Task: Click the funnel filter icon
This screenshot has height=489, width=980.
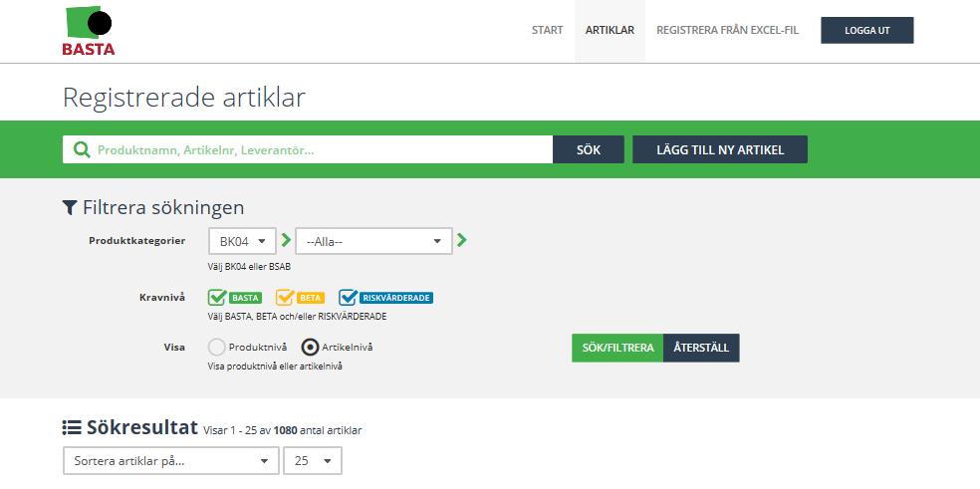Action: click(x=70, y=207)
